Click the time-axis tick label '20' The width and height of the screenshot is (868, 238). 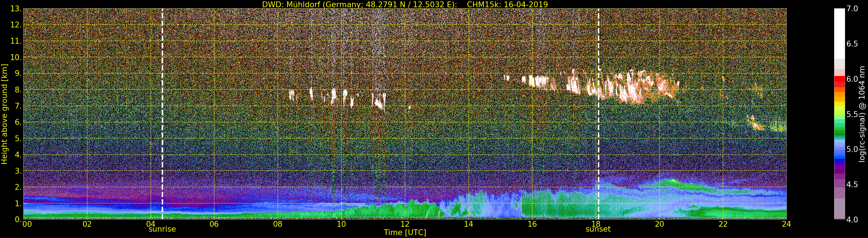tap(659, 224)
